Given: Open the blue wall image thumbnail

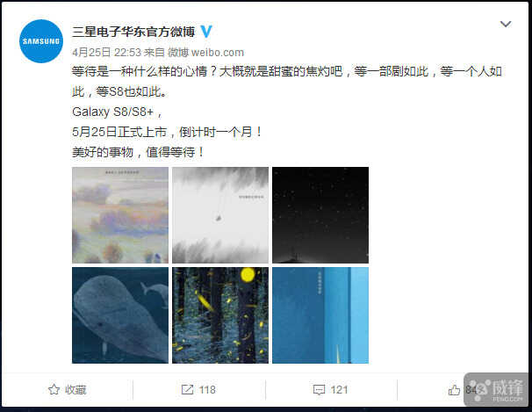Looking at the screenshot, I should pyautogui.click(x=320, y=315).
